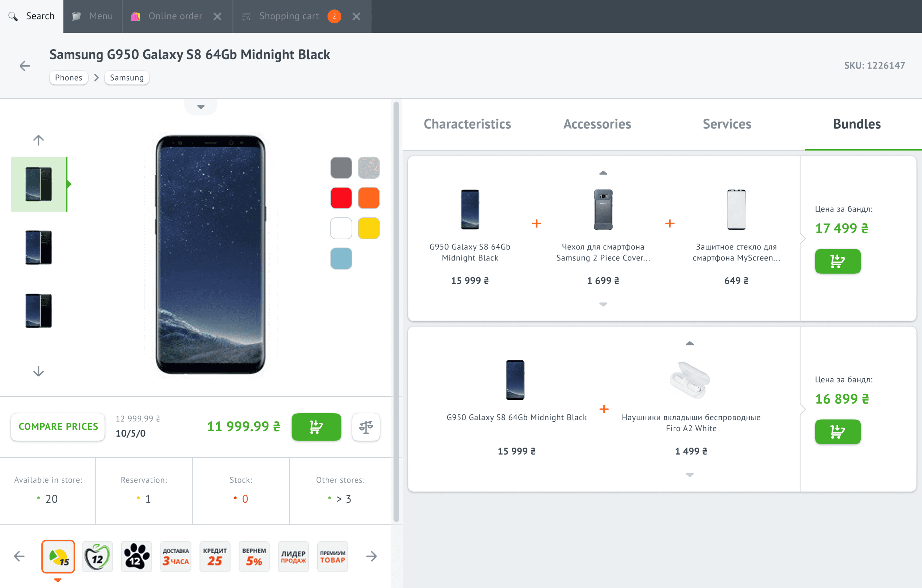Click the first bundle's Galaxy S8 image

[x=470, y=209]
